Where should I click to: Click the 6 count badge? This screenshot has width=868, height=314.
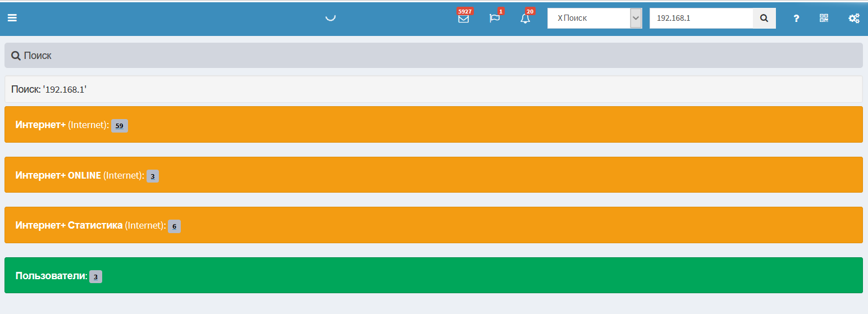pos(174,226)
